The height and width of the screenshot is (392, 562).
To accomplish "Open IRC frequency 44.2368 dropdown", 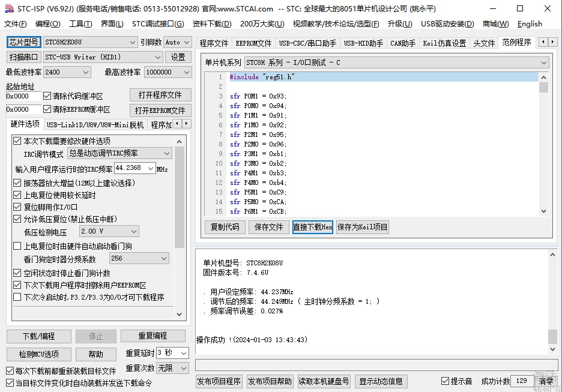I will [x=151, y=168].
